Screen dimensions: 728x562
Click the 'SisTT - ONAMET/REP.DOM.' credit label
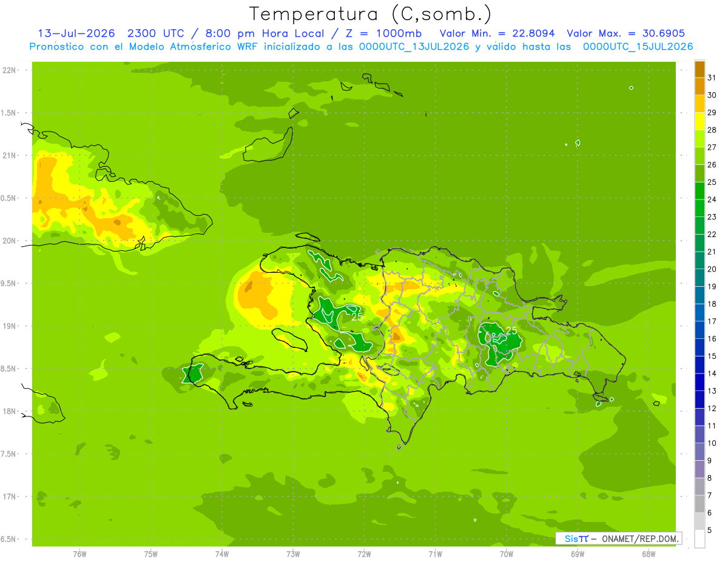point(618,538)
